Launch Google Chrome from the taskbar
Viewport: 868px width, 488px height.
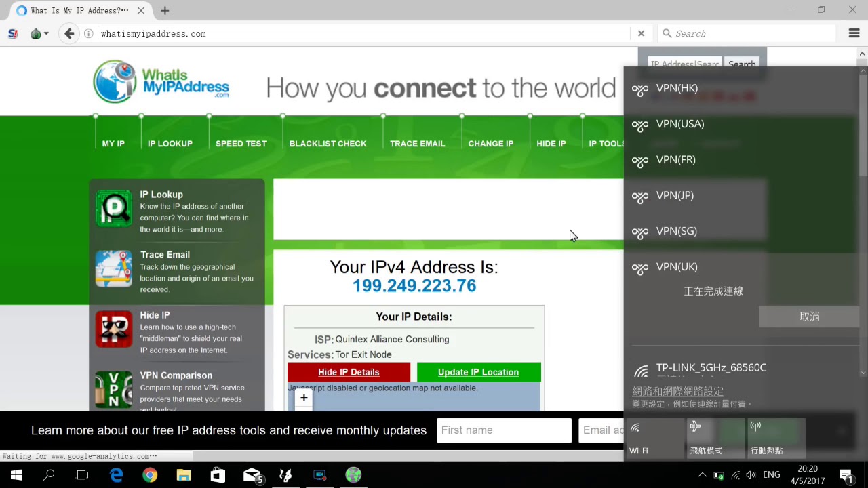(x=150, y=475)
